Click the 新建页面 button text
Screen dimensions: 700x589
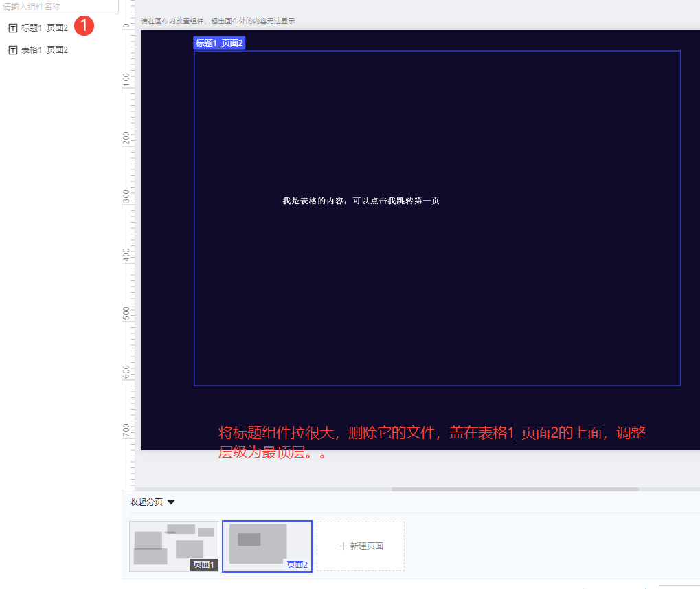click(366, 546)
